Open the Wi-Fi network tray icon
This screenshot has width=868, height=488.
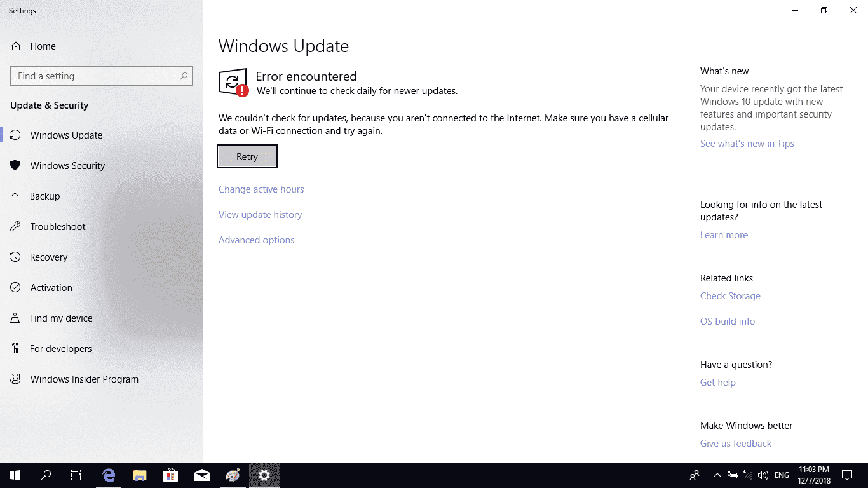(x=748, y=475)
